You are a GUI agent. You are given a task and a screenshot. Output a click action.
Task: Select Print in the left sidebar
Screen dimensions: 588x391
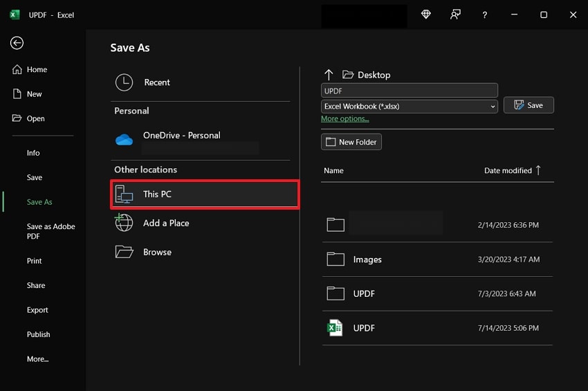(34, 261)
